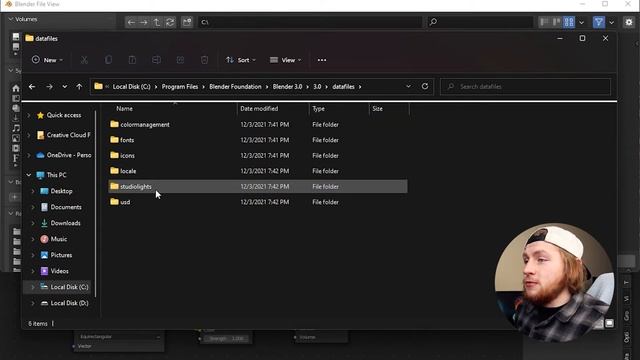
Task: Open Downloads in navigation pane
Action: click(65, 223)
